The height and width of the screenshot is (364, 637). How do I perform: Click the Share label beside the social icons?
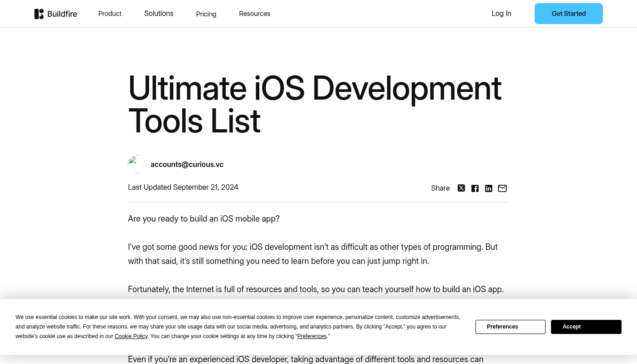coord(440,188)
